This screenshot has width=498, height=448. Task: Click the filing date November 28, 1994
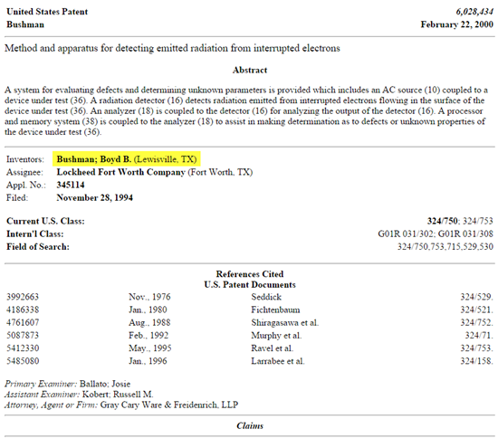pyautogui.click(x=95, y=198)
